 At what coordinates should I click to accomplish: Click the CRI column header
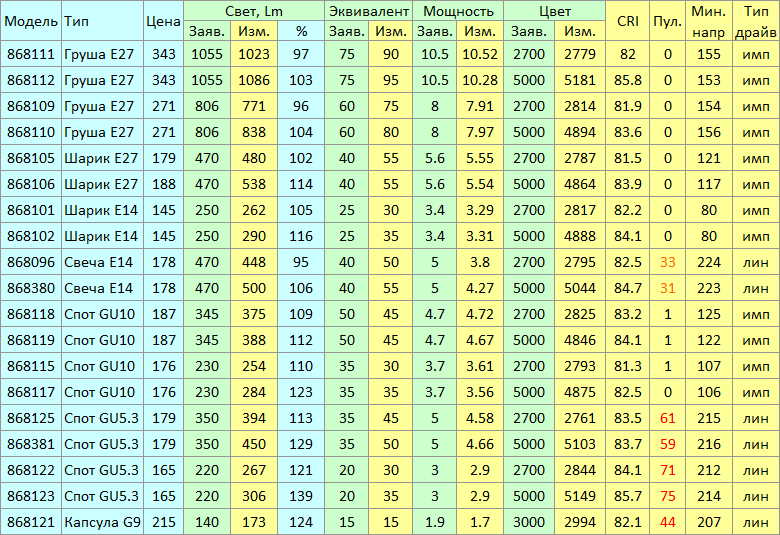[x=628, y=21]
